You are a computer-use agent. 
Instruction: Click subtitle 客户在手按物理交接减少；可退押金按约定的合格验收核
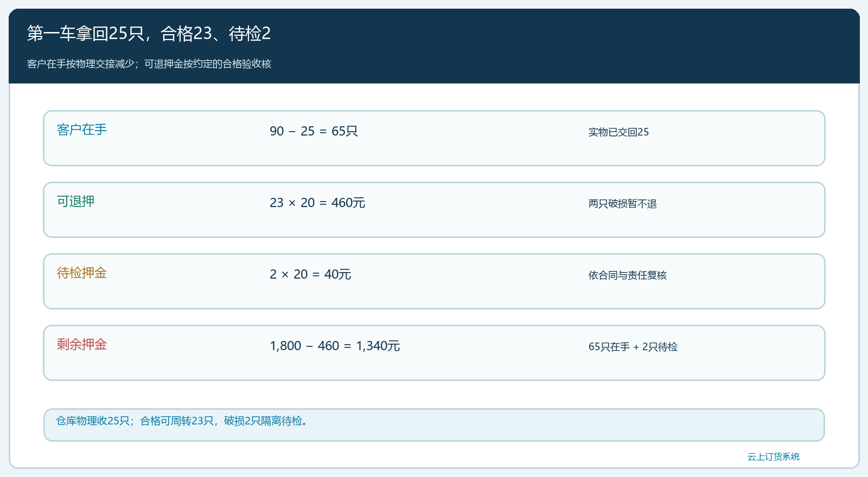tap(149, 64)
